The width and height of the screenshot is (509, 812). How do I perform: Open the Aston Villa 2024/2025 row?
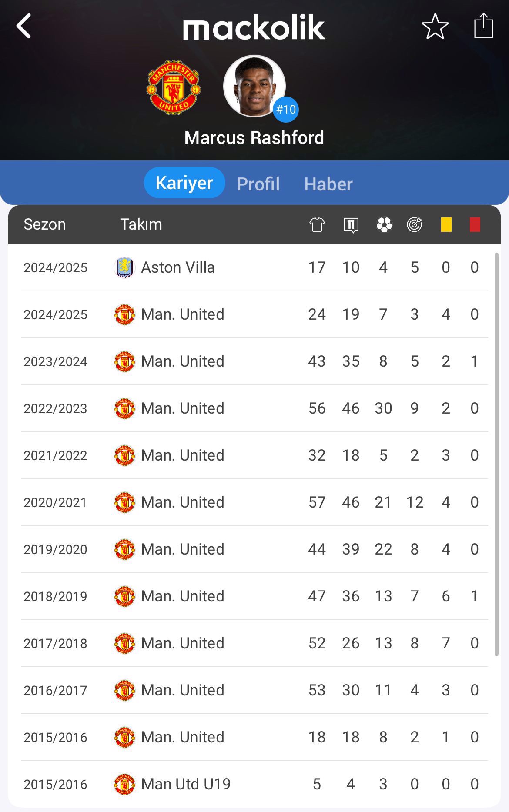pyautogui.click(x=254, y=267)
